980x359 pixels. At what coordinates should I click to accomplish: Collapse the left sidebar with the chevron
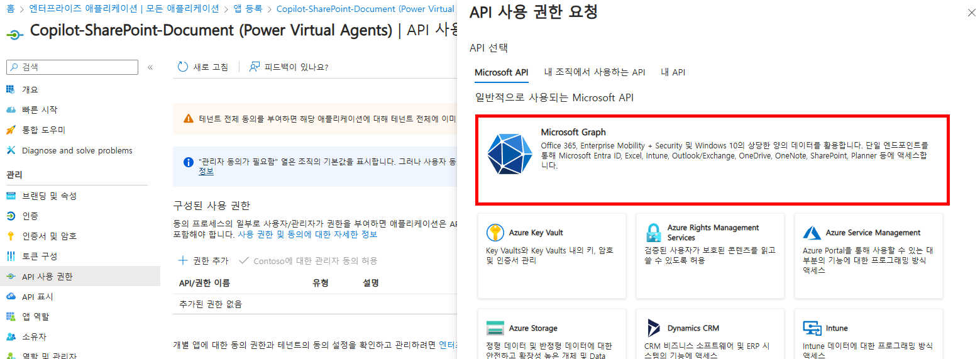click(x=150, y=67)
